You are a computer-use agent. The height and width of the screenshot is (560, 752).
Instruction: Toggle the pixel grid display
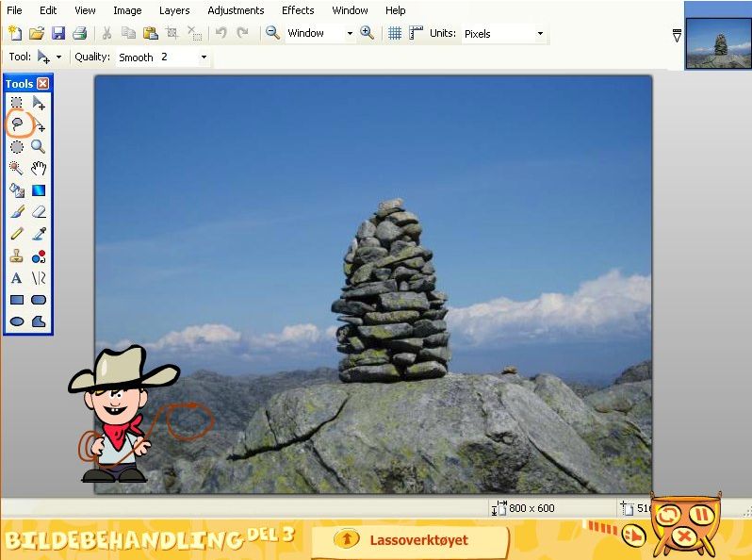(x=395, y=33)
